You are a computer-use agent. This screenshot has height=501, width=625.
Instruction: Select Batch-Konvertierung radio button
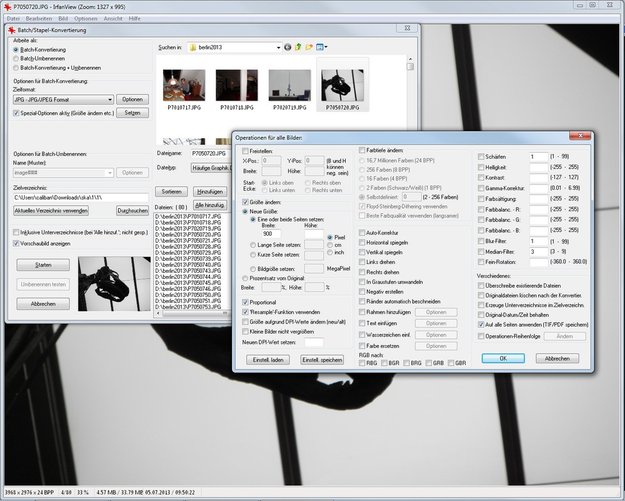click(16, 50)
